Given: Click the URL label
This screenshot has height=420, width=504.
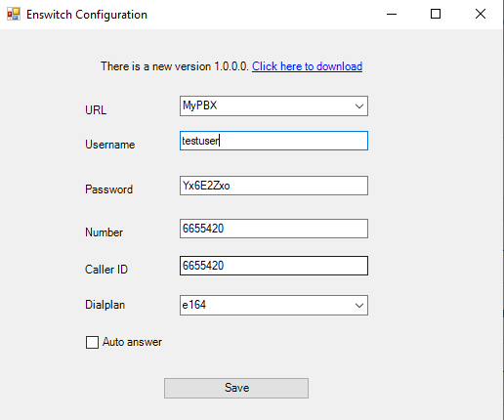Looking at the screenshot, I should point(96,110).
